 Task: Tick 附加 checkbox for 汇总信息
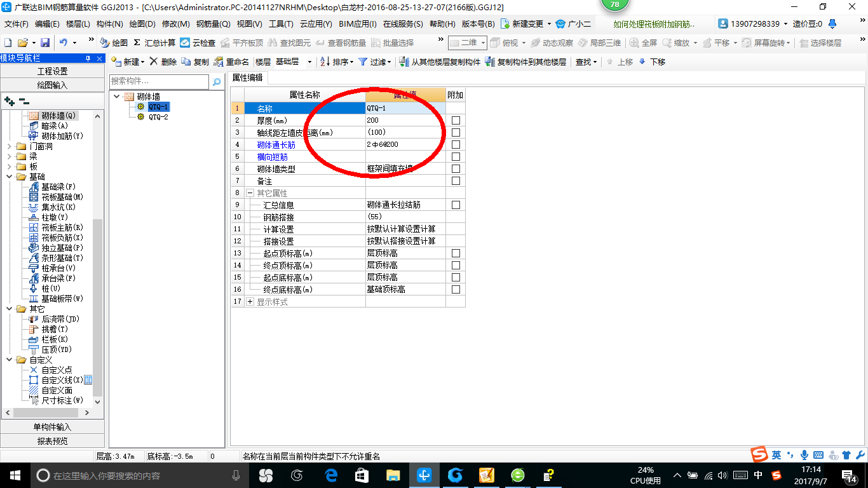pyautogui.click(x=456, y=205)
